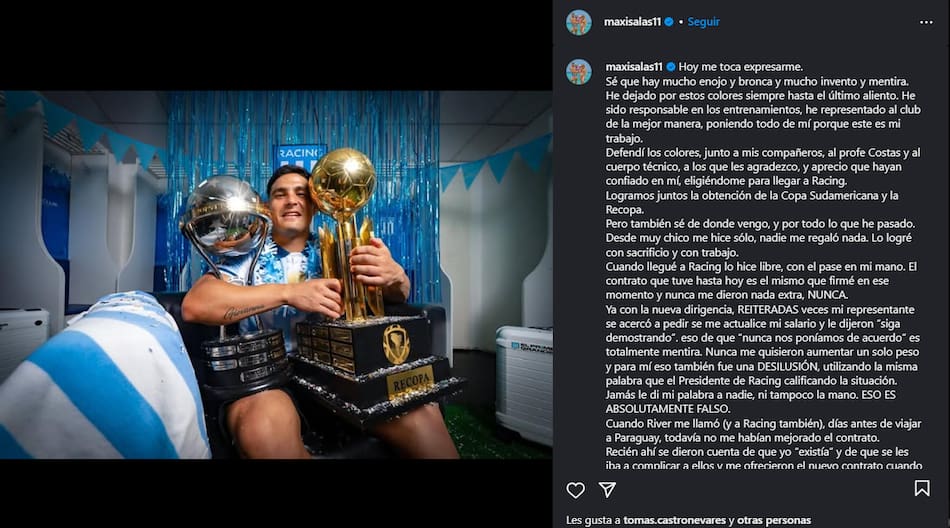Click the photo of player holding trophies
The width and height of the screenshot is (950, 528).
[x=276, y=275]
